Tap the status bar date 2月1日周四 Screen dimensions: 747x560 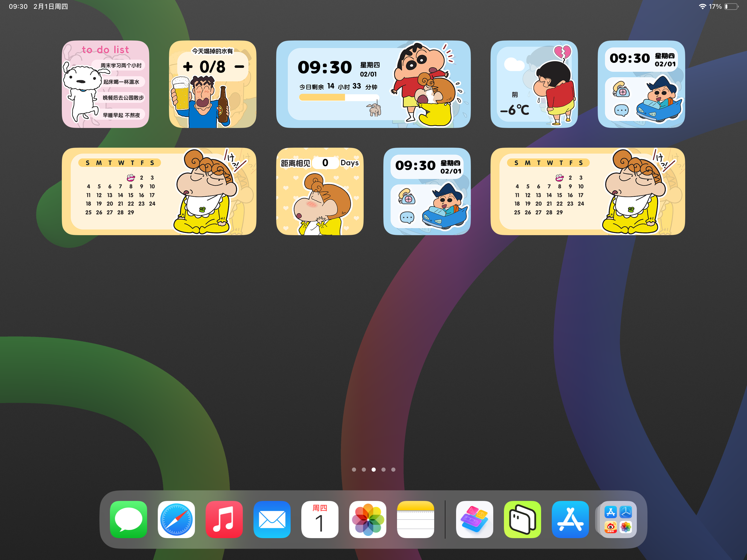click(51, 6)
